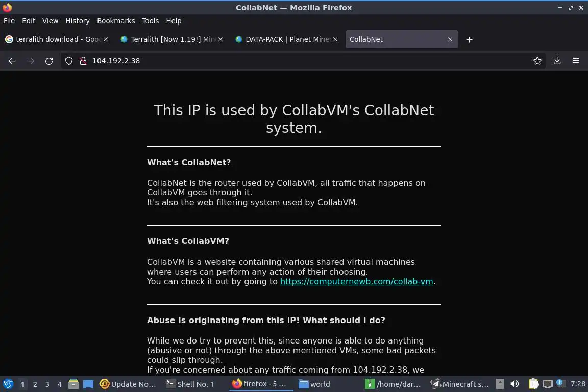Open the History menu
The width and height of the screenshot is (588, 392).
coord(78,21)
